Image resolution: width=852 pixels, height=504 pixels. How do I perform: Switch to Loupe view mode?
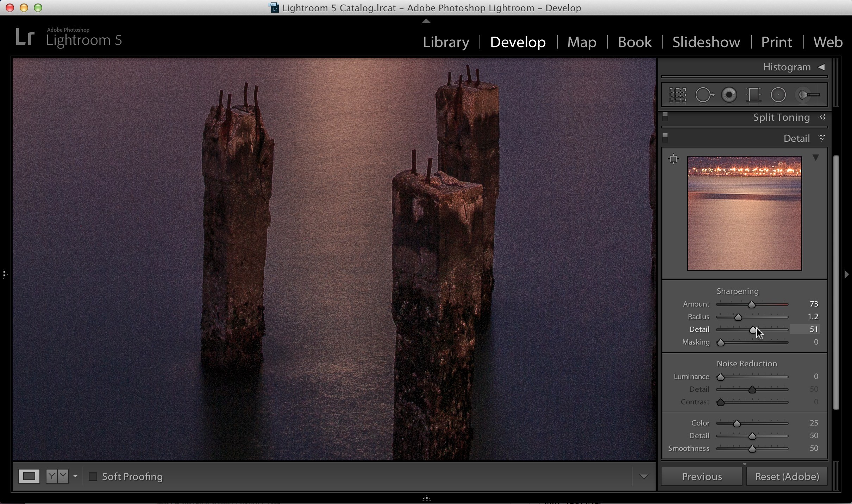tap(29, 476)
